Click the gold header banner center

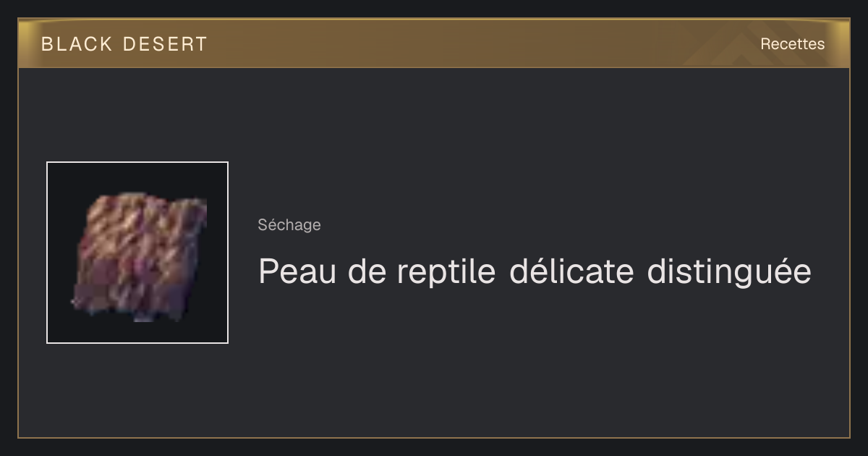434,43
